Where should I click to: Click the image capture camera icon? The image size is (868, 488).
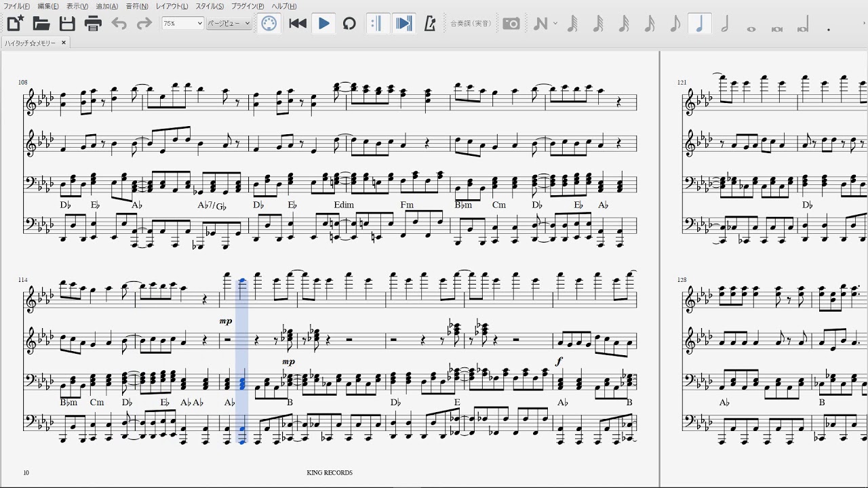(x=511, y=24)
